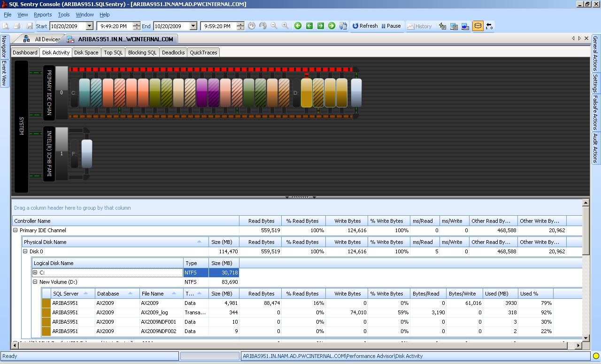Open the QuickTraces tab
The height and width of the screenshot is (364, 601).
[x=203, y=53]
